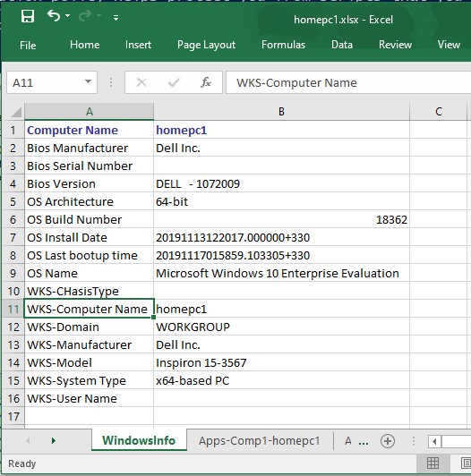The height and width of the screenshot is (476, 471).
Task: Click '20191113122017.000000+330' cell
Action: click(x=281, y=238)
